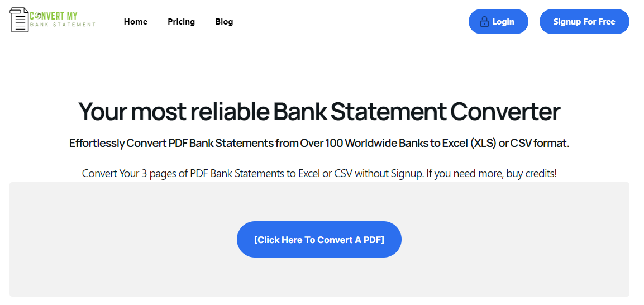Click '[Click Here To Convert A PDF]' button
Image resolution: width=644 pixels, height=305 pixels.
coord(319,240)
